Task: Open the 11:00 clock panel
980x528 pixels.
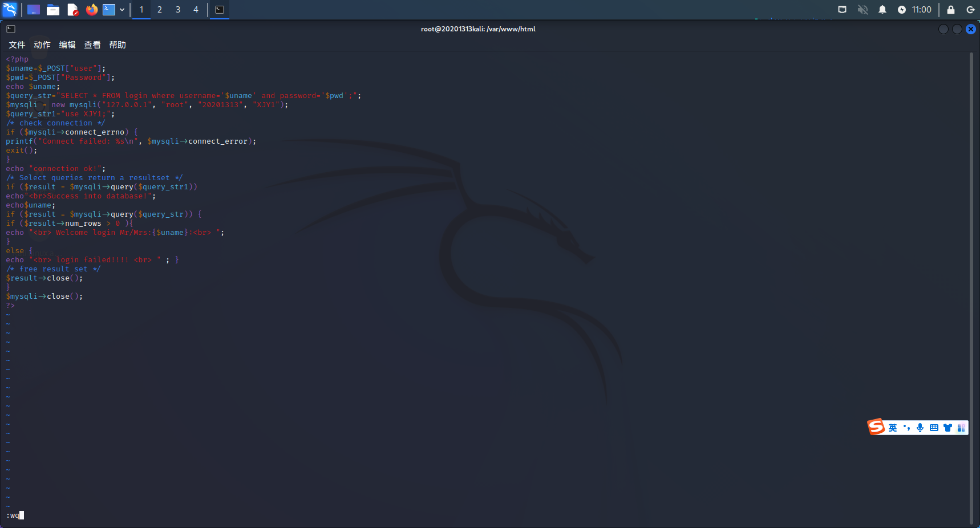Action: click(921, 10)
